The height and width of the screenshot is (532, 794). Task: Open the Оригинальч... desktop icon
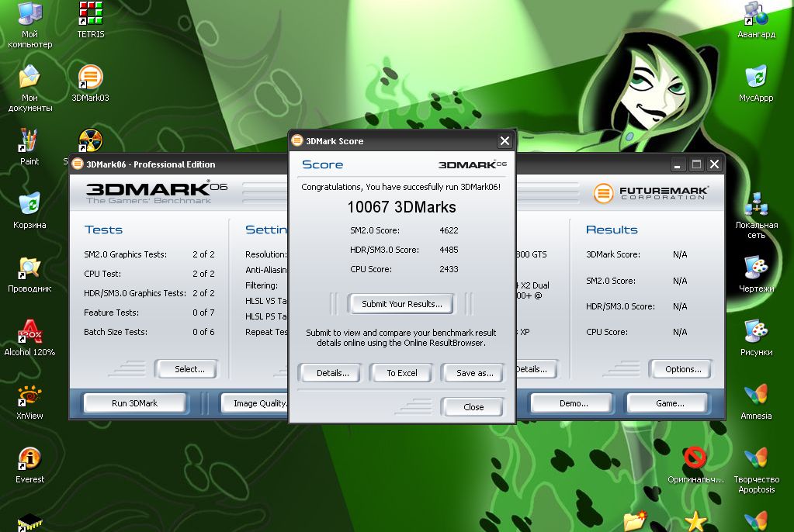(695, 465)
